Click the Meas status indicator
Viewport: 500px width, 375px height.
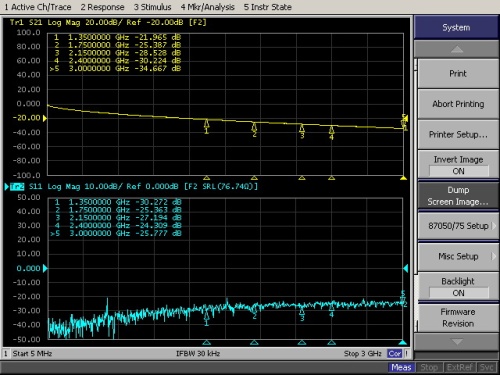(x=401, y=367)
